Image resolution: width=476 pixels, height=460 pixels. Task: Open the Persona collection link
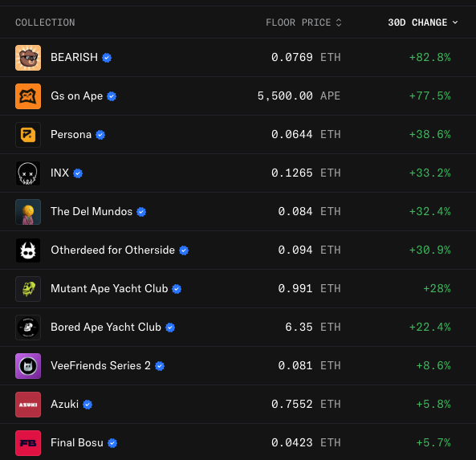(71, 135)
